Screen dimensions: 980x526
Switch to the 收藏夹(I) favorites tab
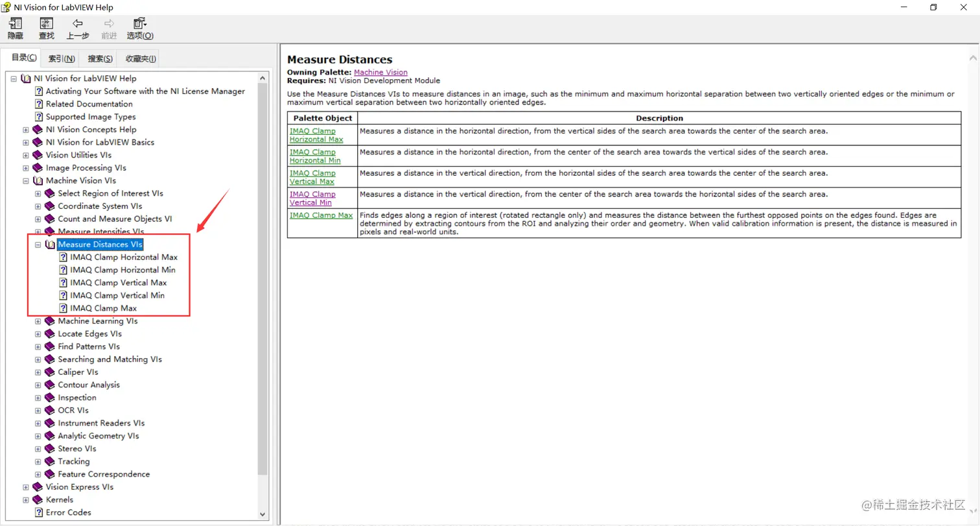click(140, 58)
